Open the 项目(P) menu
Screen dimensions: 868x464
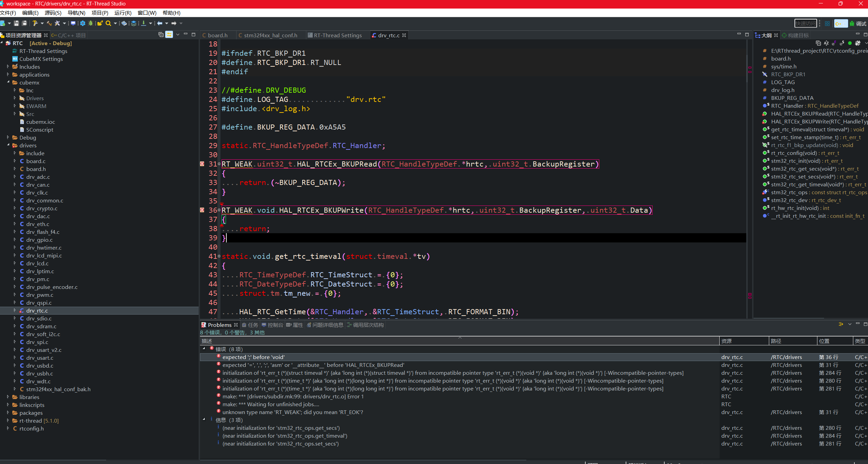click(99, 13)
